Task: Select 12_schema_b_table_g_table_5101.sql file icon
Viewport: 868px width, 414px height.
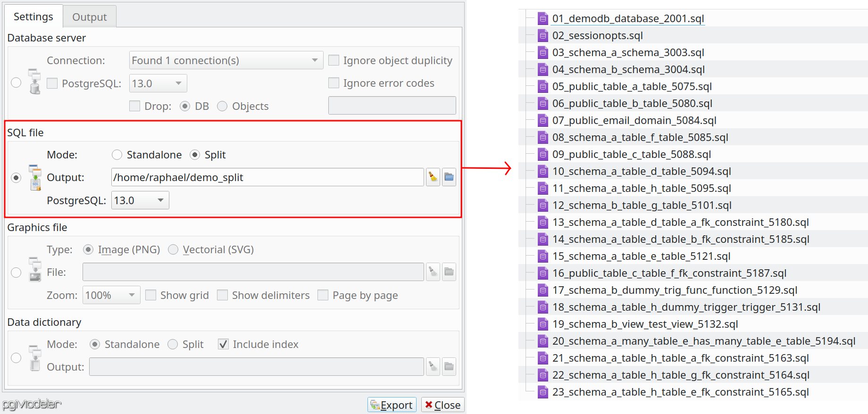Action: click(x=543, y=205)
